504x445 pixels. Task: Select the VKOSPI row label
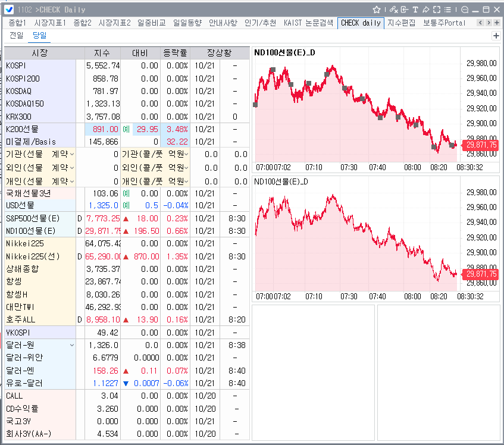coord(18,333)
